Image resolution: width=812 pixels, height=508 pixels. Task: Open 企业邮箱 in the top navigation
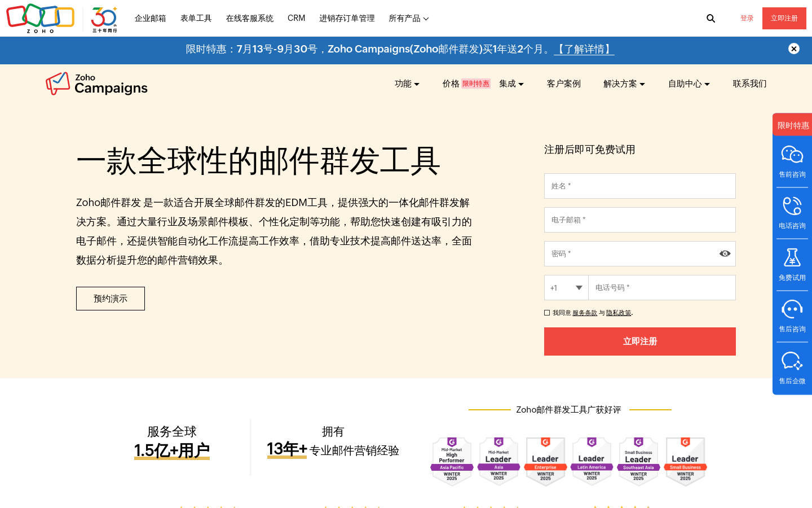coord(151,19)
